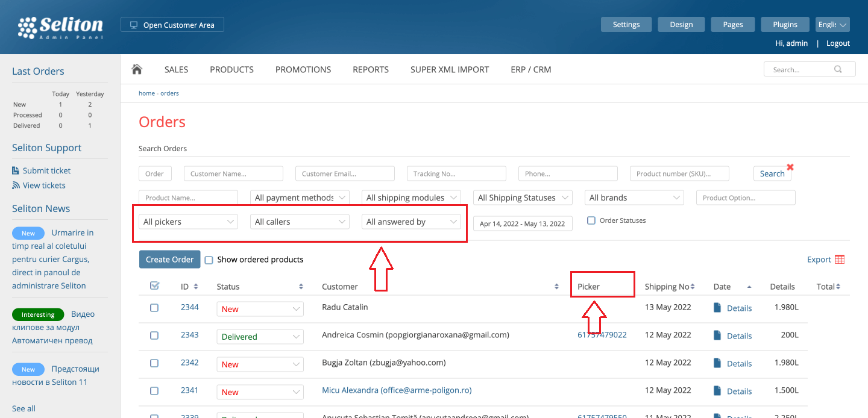Viewport: 868px width, 418px height.
Task: Click the RSS icon beside View tickets
Action: coord(16,186)
